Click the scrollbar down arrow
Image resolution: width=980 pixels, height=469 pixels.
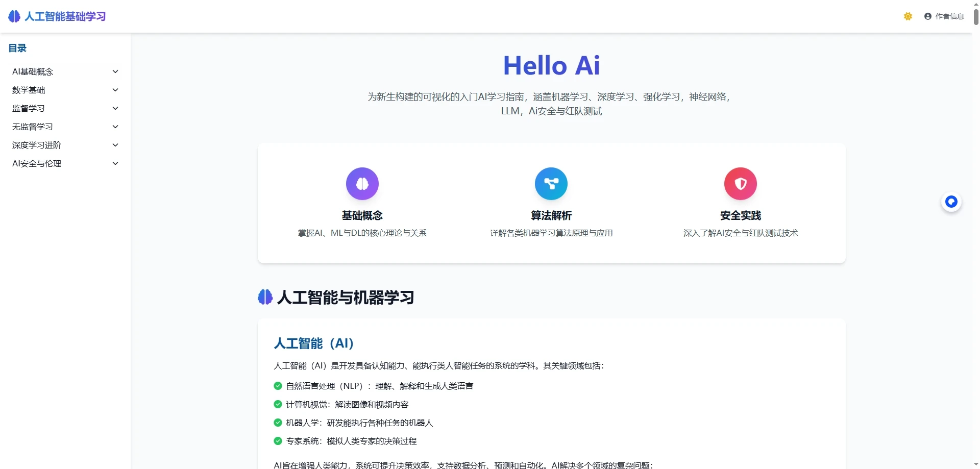coord(976,465)
